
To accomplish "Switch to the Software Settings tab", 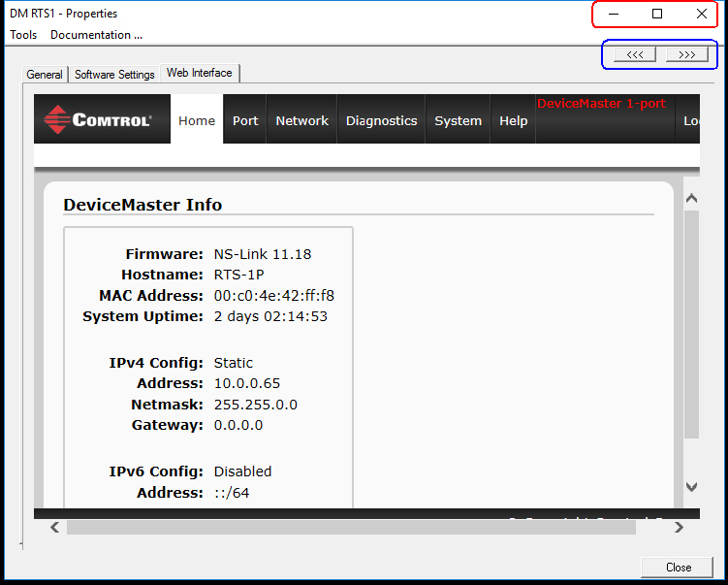I will (x=114, y=75).
